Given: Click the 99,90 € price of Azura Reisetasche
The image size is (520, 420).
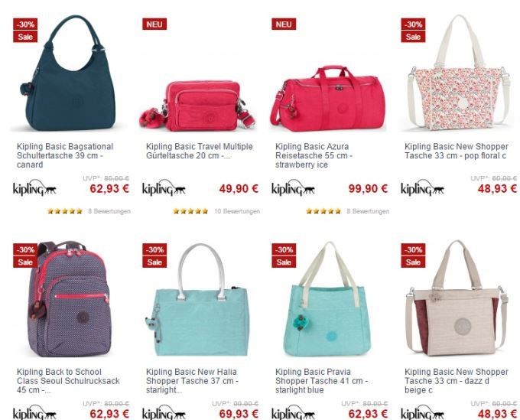Looking at the screenshot, I should 368,189.
